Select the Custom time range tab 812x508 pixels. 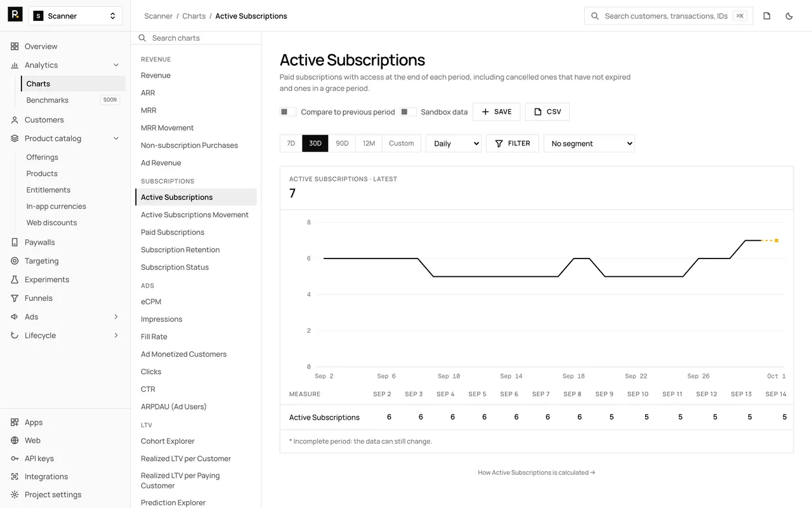[x=402, y=144]
